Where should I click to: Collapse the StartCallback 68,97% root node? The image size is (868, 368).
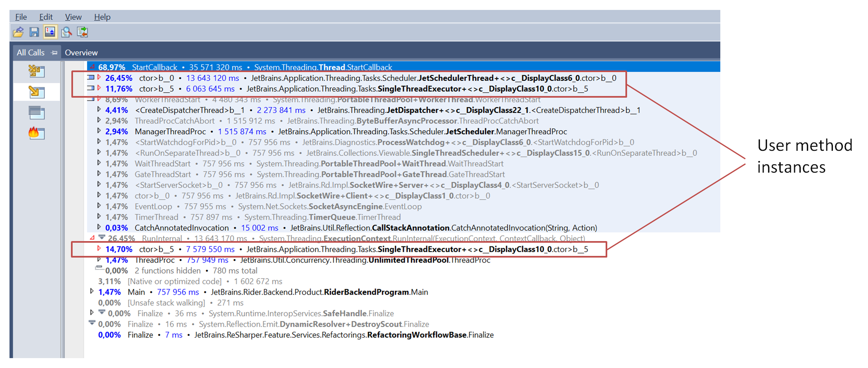pos(92,67)
